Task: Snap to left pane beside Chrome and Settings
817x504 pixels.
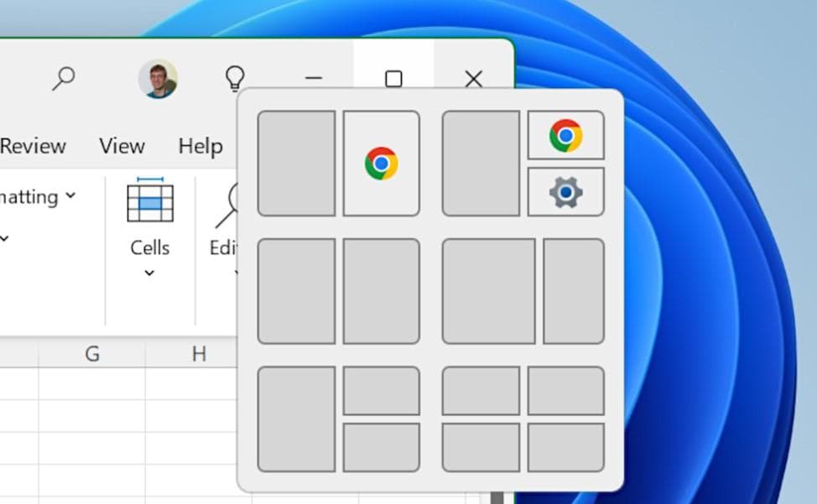Action: pos(481,163)
